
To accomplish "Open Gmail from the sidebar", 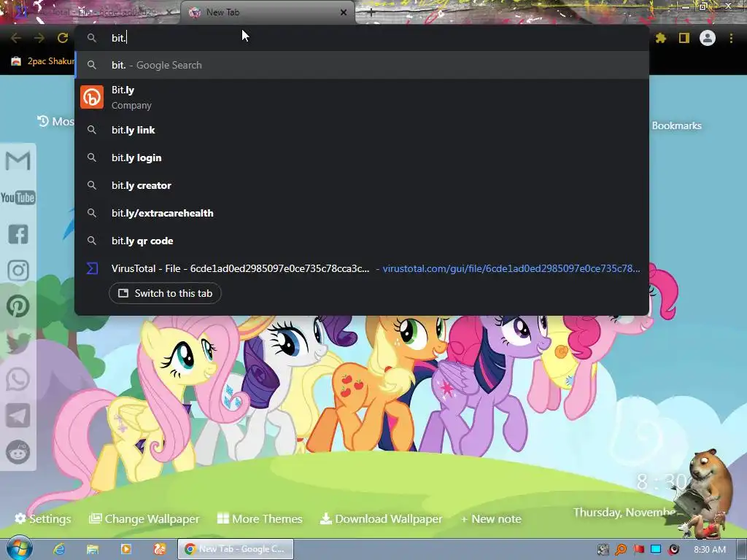I will (x=18, y=160).
